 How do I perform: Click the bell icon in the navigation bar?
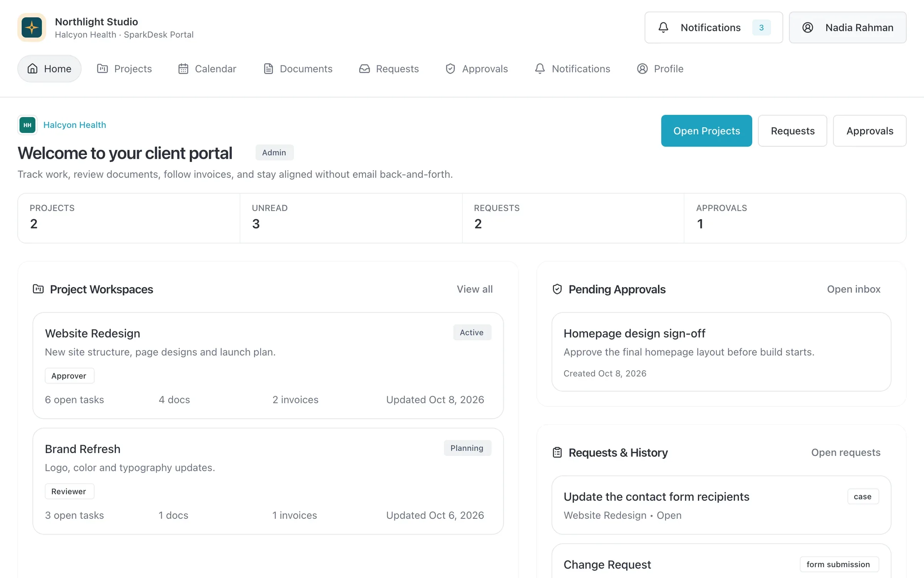coord(540,69)
